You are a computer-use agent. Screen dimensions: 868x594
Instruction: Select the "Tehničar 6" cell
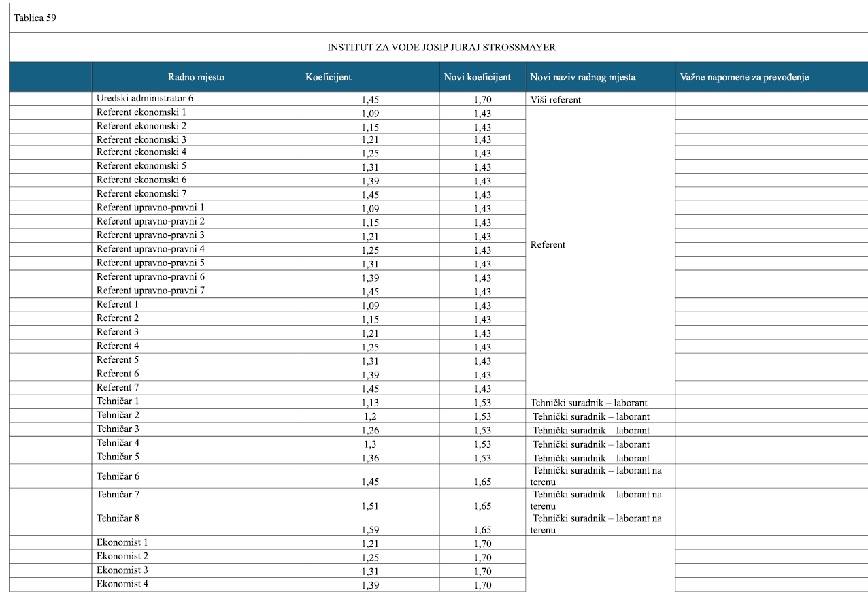(x=118, y=476)
